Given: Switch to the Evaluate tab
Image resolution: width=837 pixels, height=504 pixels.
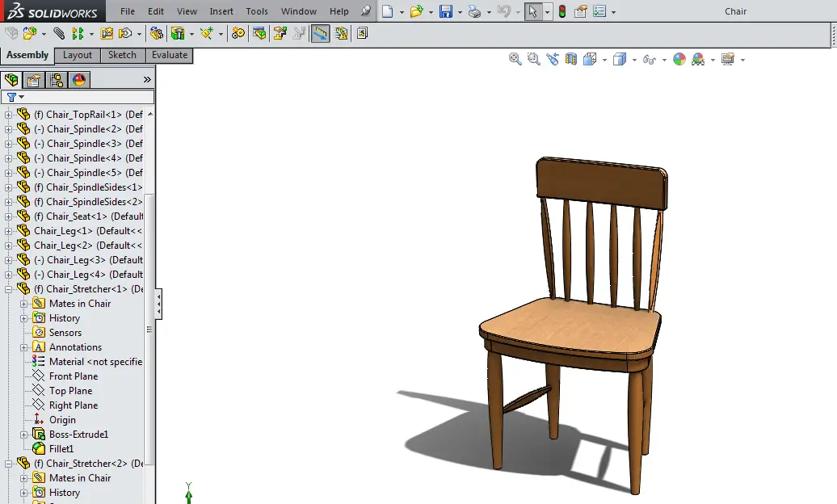Looking at the screenshot, I should click(170, 55).
